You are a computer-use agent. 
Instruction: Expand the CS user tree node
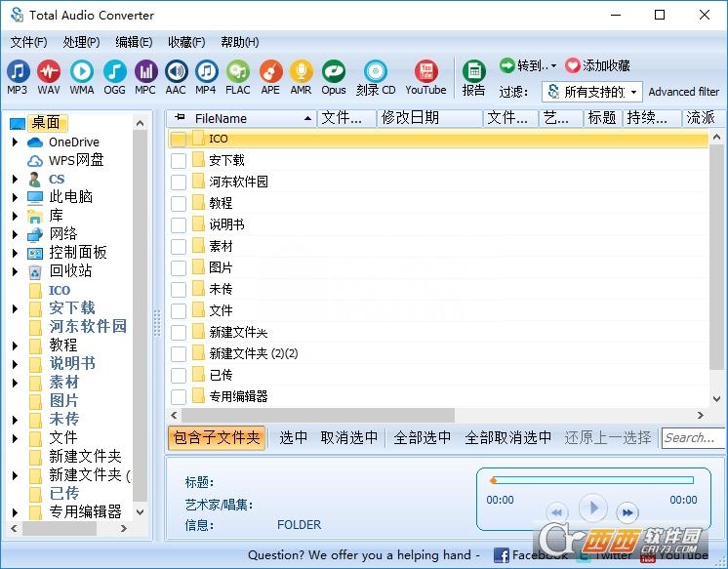(x=15, y=180)
